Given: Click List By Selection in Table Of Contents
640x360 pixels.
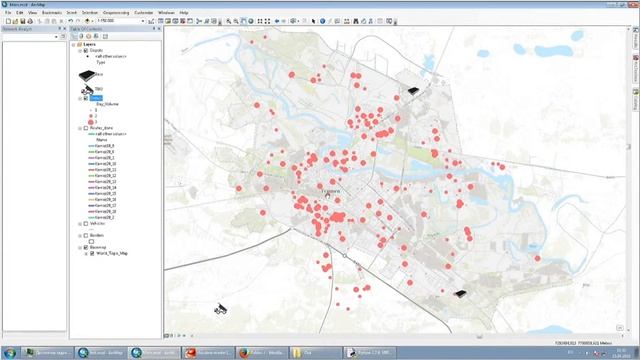Looking at the screenshot, I should pos(96,36).
